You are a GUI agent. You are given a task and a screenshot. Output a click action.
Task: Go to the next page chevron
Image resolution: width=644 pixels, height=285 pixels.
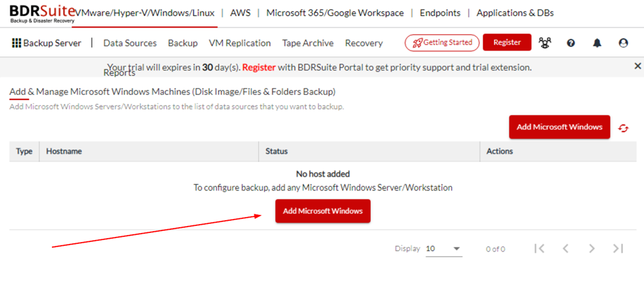pos(592,248)
